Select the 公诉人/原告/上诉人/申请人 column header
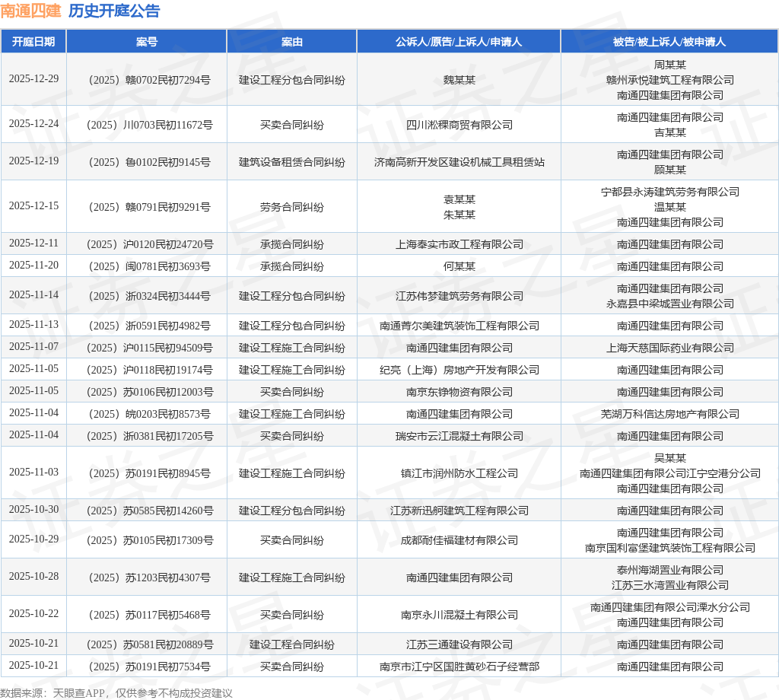779x700 pixels. click(459, 42)
